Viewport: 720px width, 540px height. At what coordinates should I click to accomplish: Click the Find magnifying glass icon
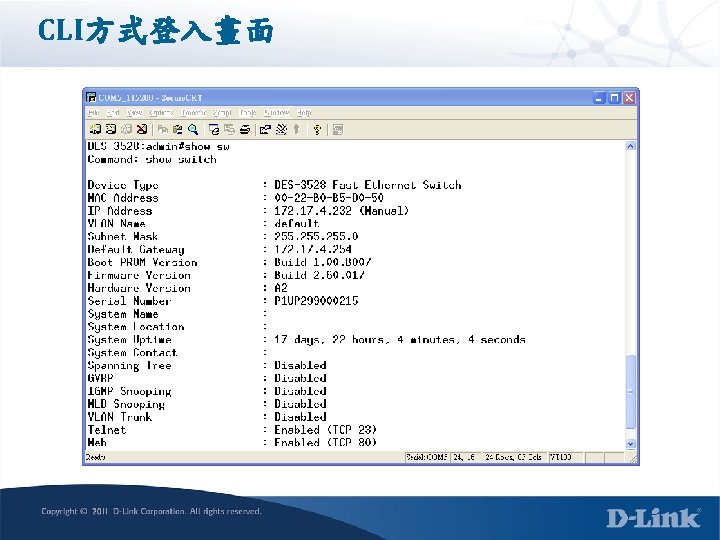click(x=193, y=129)
